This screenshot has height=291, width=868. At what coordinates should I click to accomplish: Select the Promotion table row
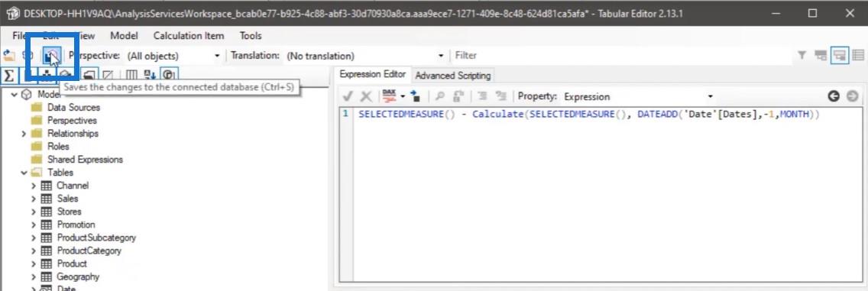pyautogui.click(x=76, y=225)
